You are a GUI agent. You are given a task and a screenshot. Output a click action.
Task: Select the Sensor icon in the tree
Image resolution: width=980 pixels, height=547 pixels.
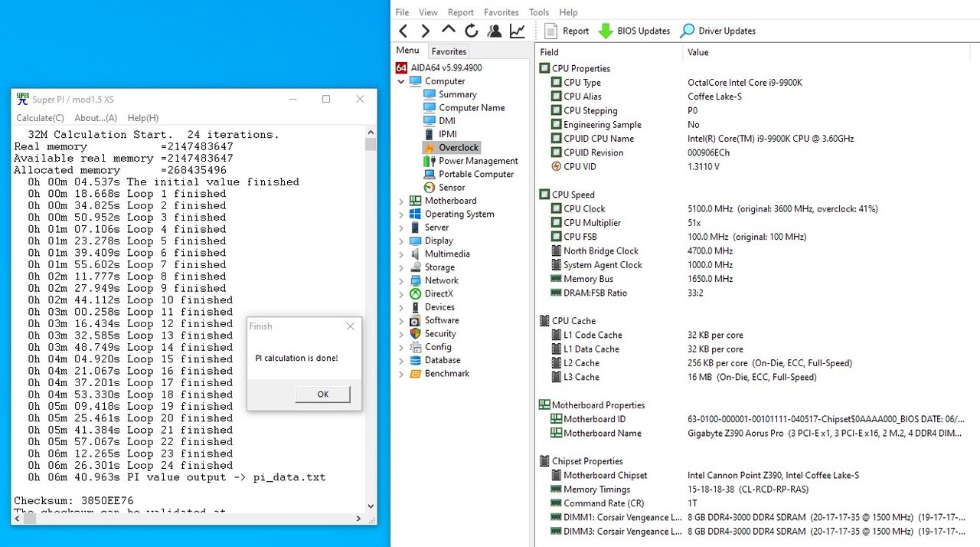[430, 187]
